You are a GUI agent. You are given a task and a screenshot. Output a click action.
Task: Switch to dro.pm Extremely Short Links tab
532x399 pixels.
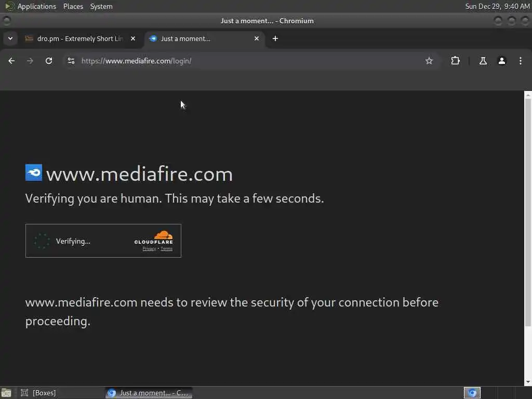pyautogui.click(x=80, y=38)
